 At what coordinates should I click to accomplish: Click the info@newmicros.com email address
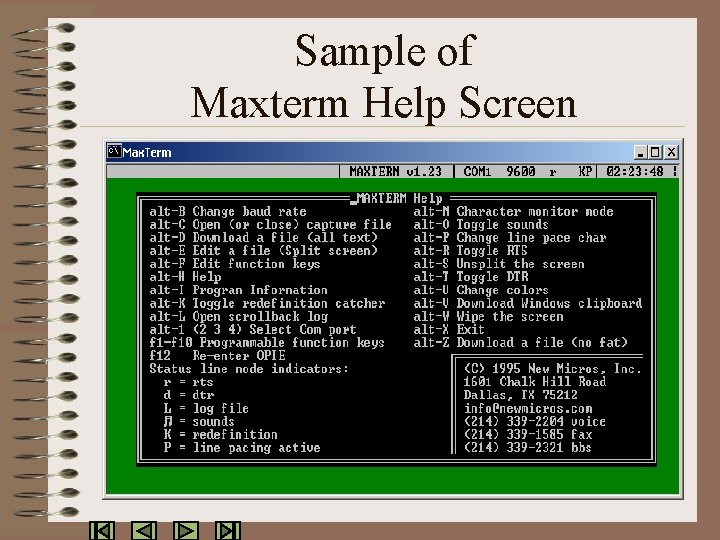pyautogui.click(x=528, y=408)
